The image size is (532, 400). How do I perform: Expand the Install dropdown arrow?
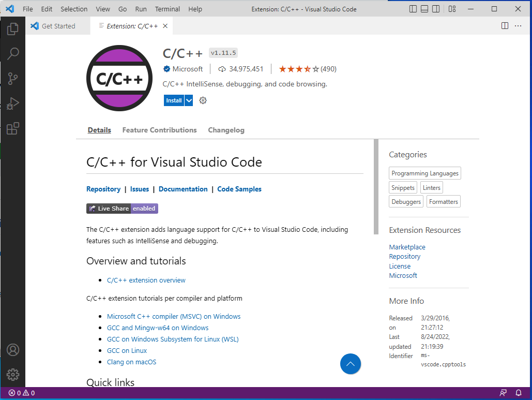[x=189, y=100]
